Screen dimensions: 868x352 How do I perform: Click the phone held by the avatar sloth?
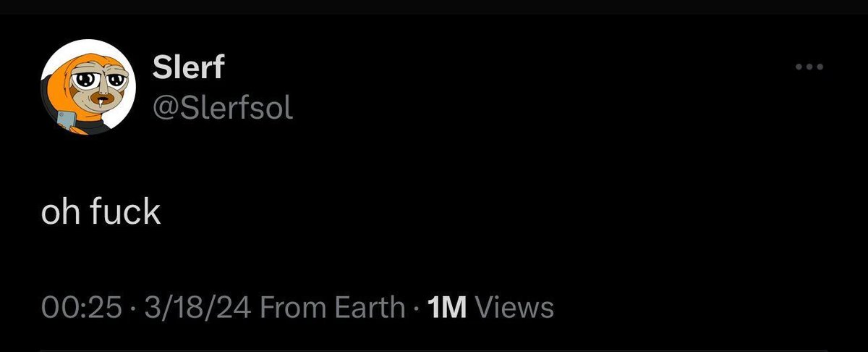coord(64,121)
